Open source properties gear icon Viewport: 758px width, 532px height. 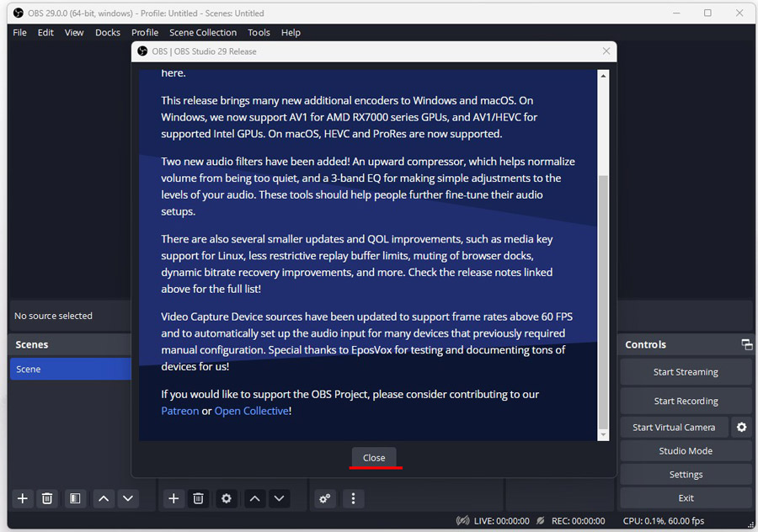click(x=227, y=498)
